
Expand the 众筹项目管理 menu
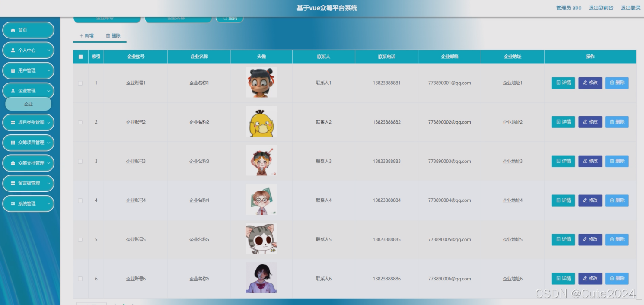(29, 143)
